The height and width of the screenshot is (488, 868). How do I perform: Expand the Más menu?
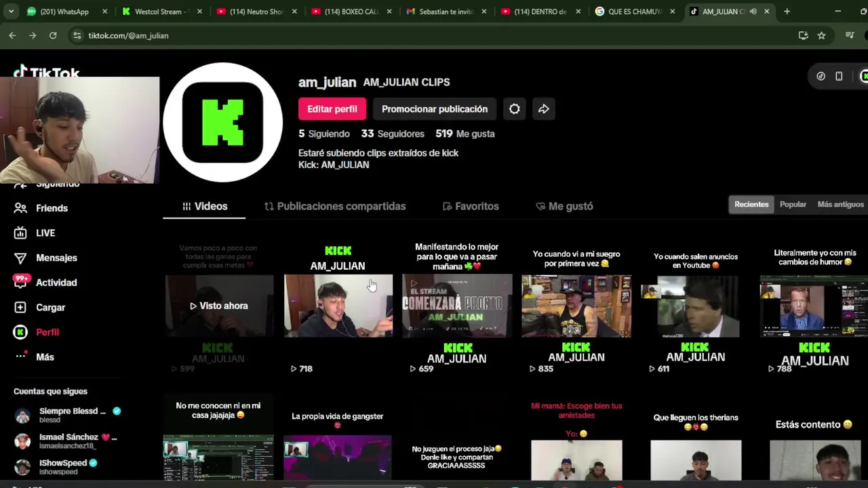pyautogui.click(x=45, y=357)
